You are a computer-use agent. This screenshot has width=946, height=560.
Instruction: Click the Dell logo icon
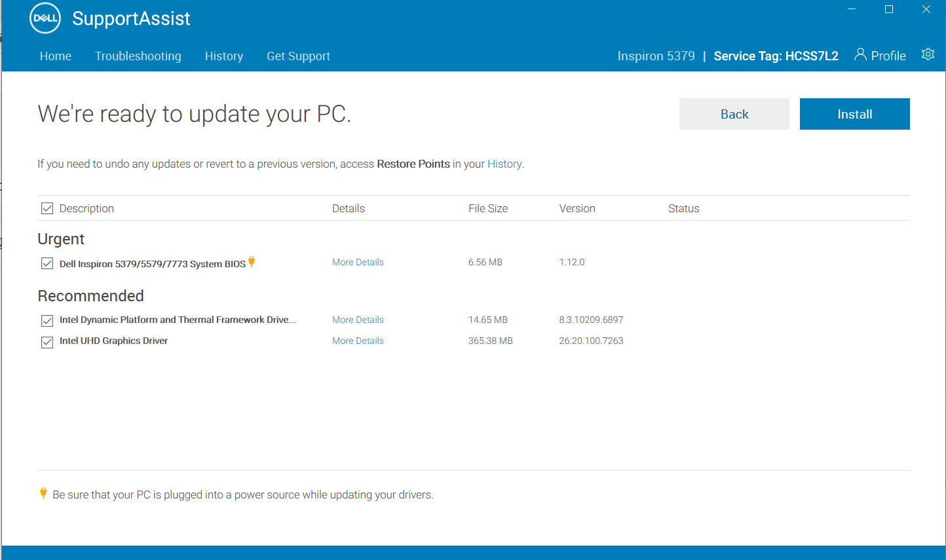(x=45, y=18)
